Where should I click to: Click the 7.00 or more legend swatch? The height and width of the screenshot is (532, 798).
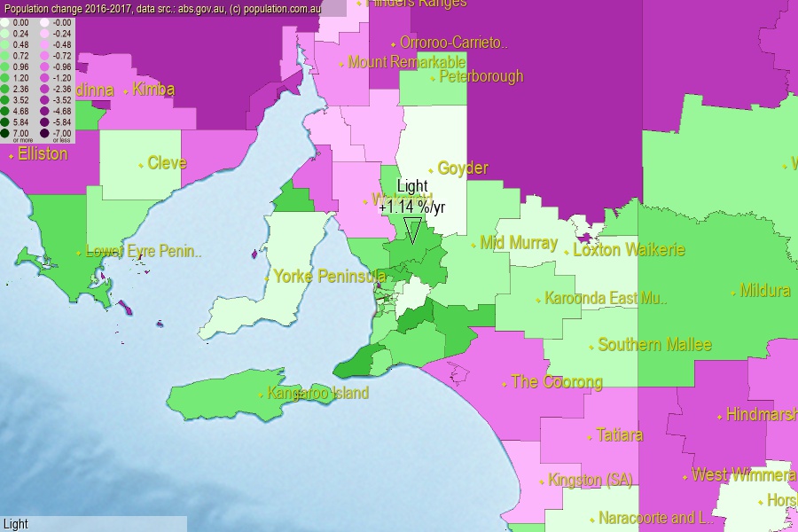point(5,133)
